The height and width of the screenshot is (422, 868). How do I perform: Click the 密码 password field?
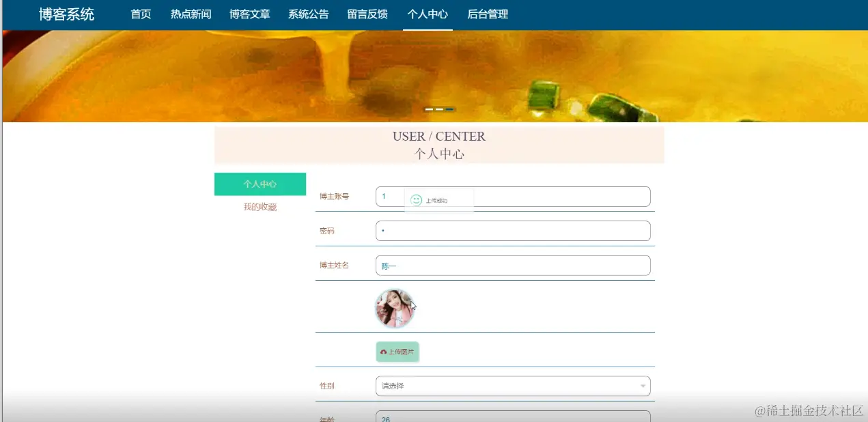pyautogui.click(x=513, y=231)
